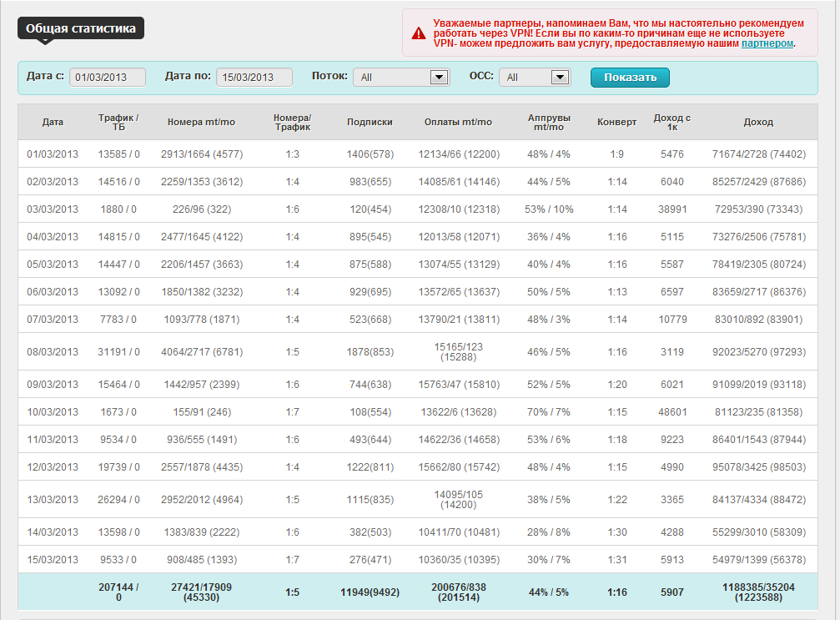Click the Подписки column header
840x620 pixels.
point(370,122)
